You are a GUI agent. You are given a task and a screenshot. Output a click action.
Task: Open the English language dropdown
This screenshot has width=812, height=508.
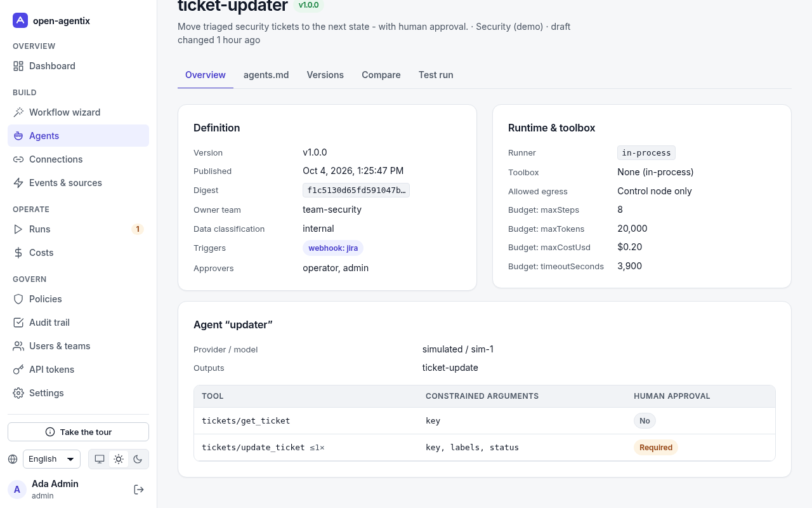pos(51,459)
